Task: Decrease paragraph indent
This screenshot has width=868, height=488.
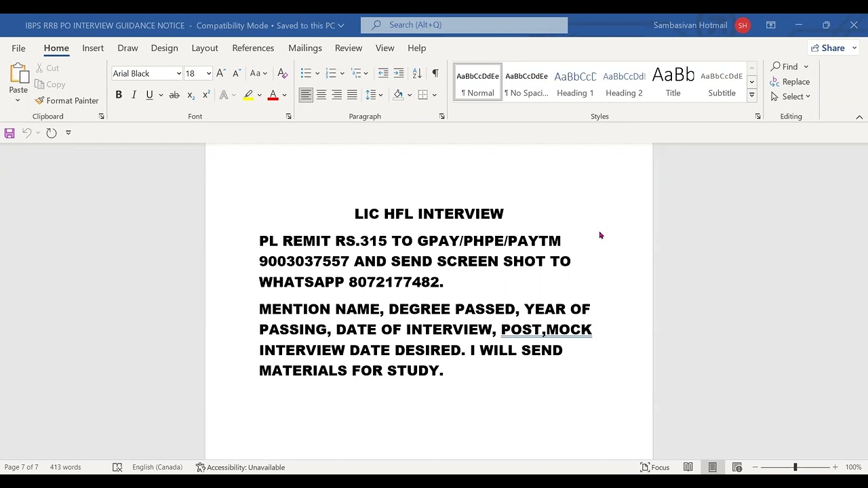Action: tap(383, 73)
